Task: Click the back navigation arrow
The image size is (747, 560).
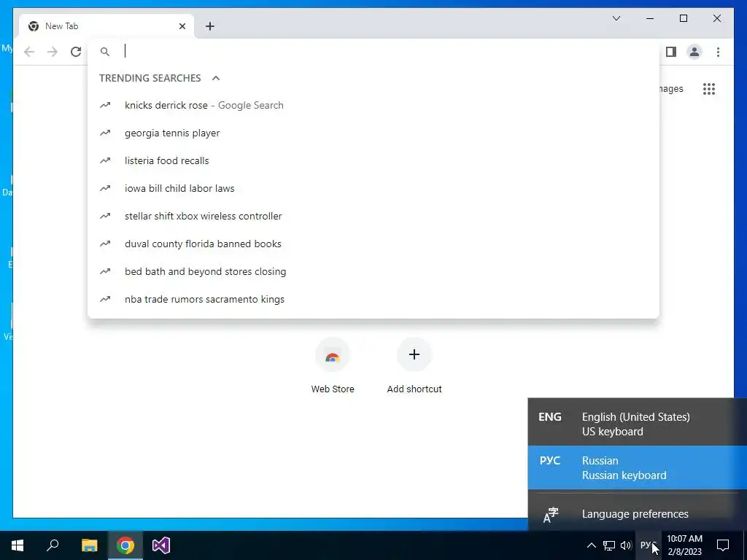Action: click(x=29, y=52)
